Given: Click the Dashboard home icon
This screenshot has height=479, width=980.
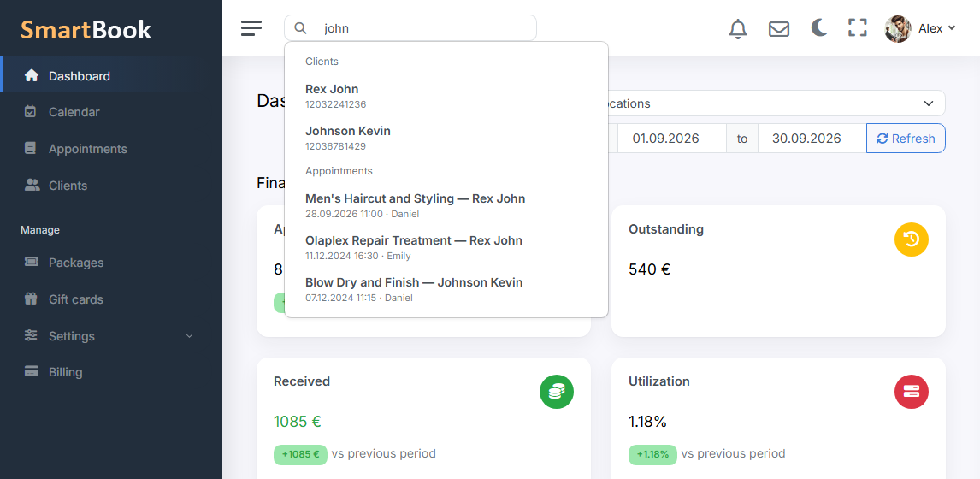Looking at the screenshot, I should click(x=32, y=75).
